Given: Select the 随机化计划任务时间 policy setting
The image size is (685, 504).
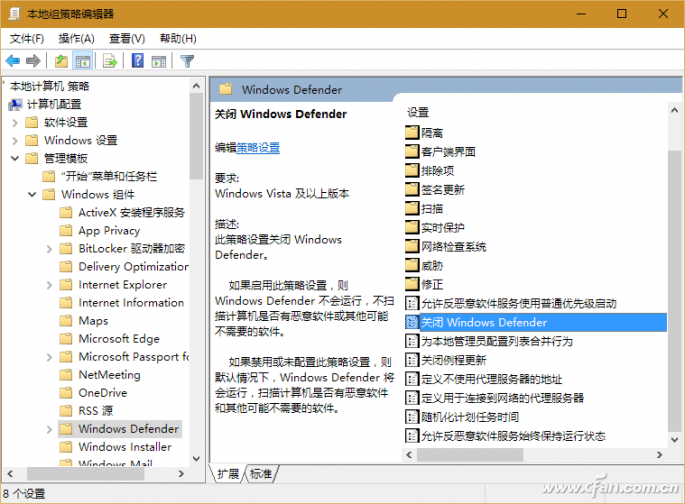Looking at the screenshot, I should [x=469, y=417].
